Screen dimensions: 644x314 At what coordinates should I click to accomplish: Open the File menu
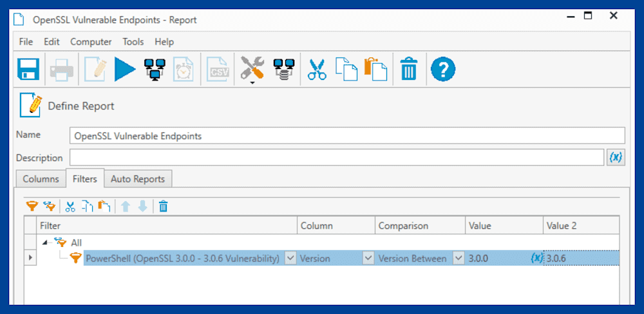(26, 41)
